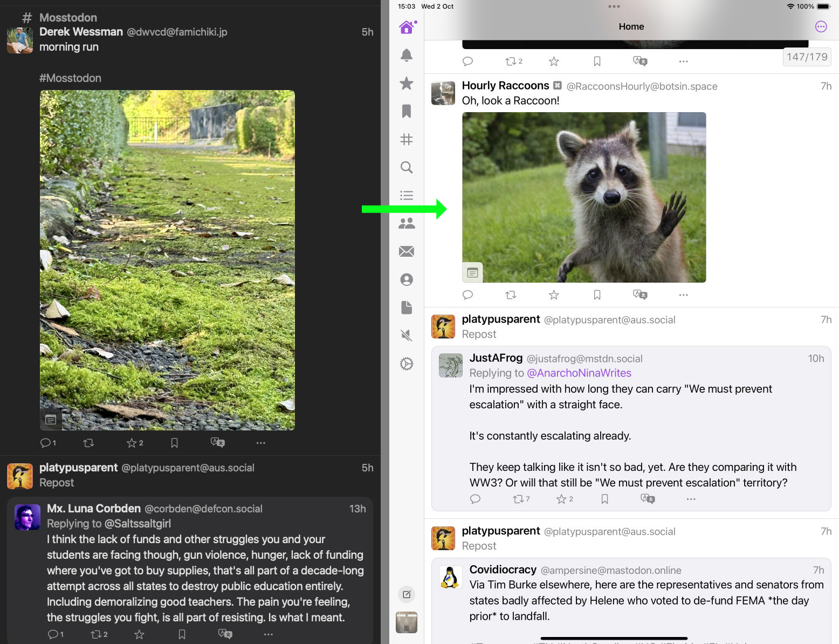Open the raccoon photo

(x=584, y=197)
